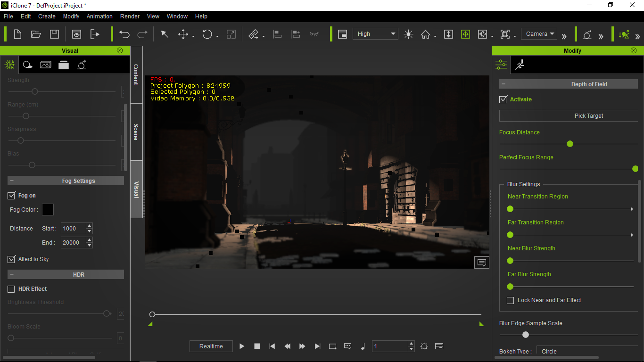Viewport: 644px width, 362px height.
Task: Open the Window menu
Action: 177,16
